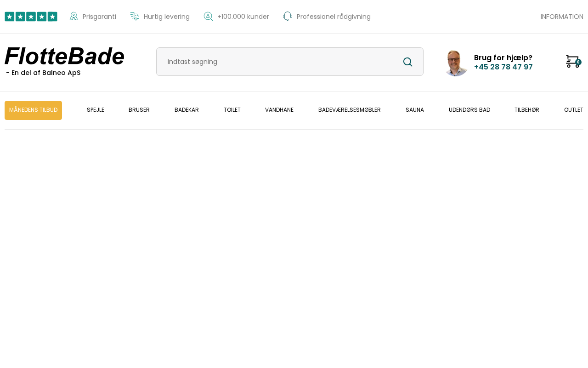
Task: Click the Hurtig levering text
Action: pos(167,17)
